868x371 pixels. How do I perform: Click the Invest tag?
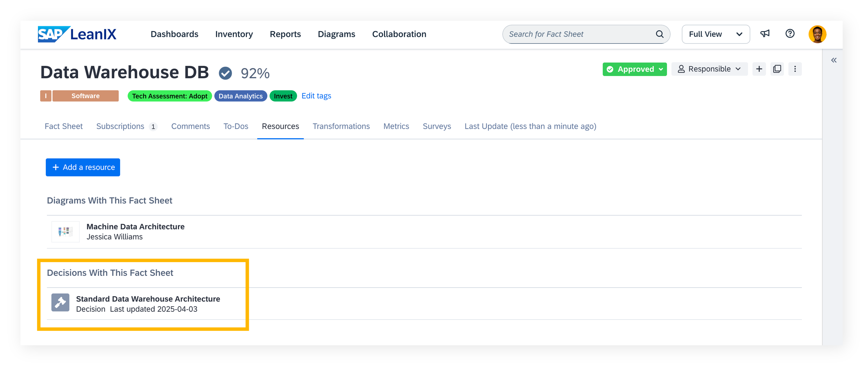pos(283,96)
